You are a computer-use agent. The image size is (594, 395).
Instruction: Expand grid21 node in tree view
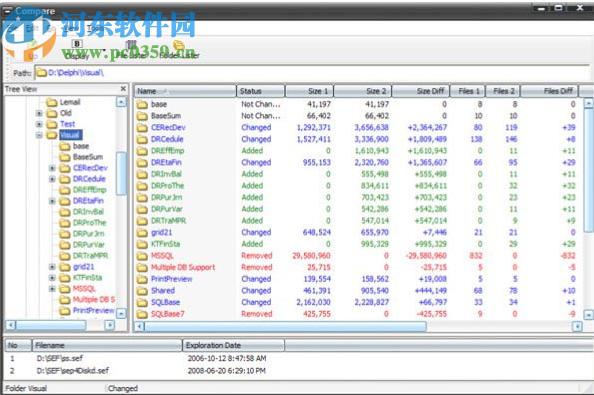(x=52, y=267)
